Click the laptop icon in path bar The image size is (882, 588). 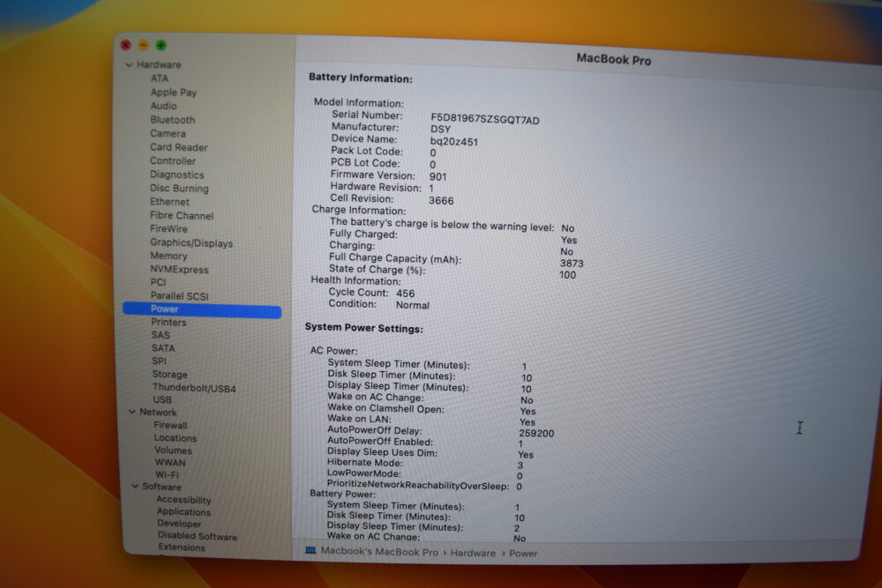pos(310,550)
